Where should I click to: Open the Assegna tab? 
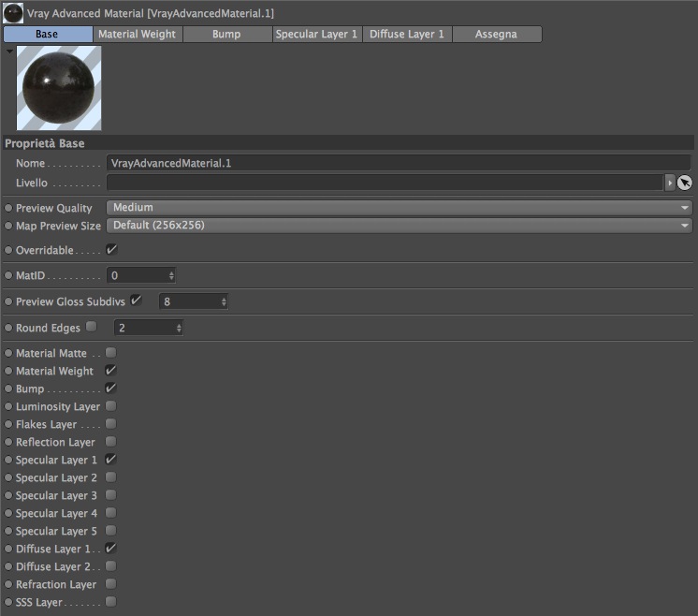tap(497, 35)
